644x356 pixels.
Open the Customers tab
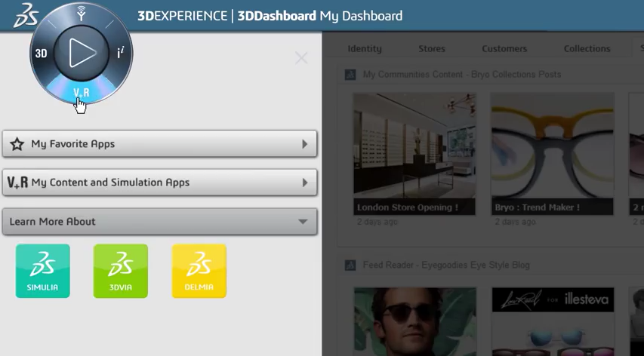(x=504, y=48)
